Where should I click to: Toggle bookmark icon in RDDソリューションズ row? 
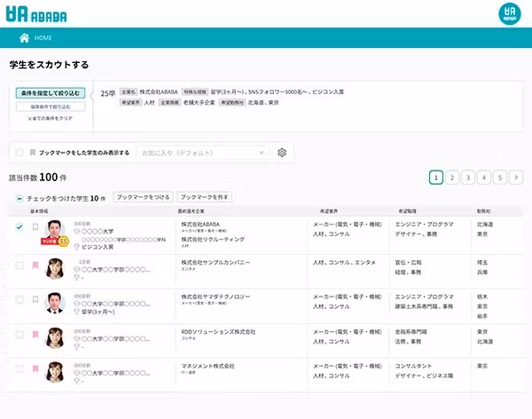pyautogui.click(x=35, y=335)
